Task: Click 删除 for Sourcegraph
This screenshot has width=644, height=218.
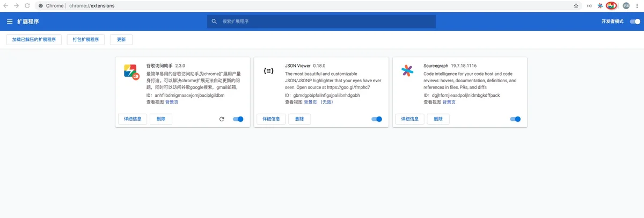Action: tap(438, 119)
